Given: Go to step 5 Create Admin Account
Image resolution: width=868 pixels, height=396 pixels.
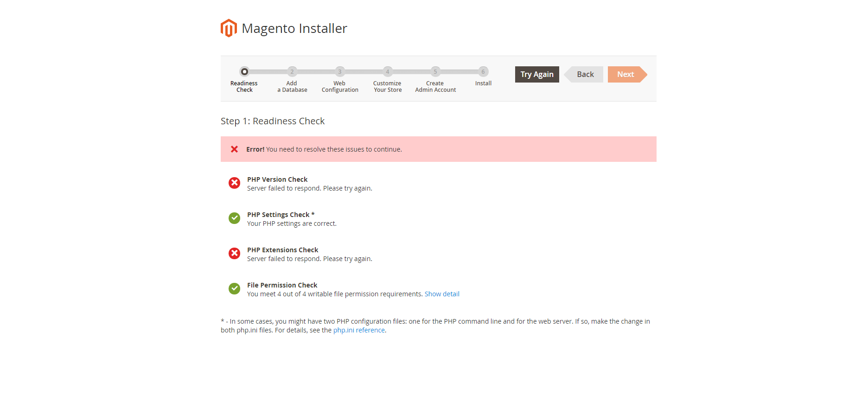Looking at the screenshot, I should point(435,72).
